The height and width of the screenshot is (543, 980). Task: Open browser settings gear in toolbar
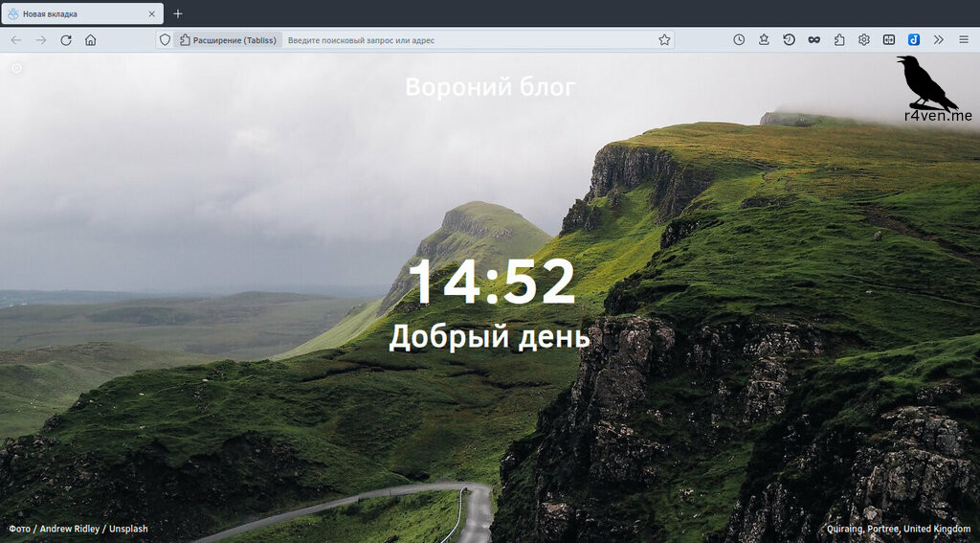pos(864,40)
